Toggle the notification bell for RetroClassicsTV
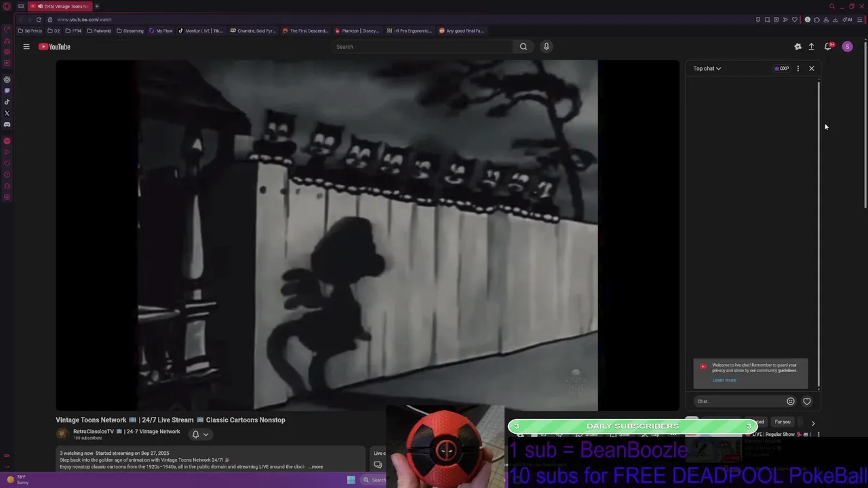 [x=200, y=434]
